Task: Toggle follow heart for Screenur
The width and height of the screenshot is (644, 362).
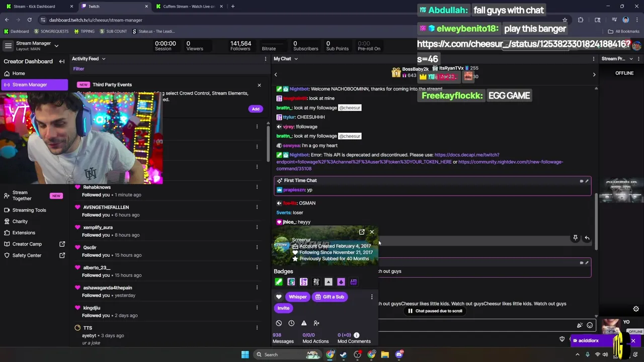Action: [279, 297]
